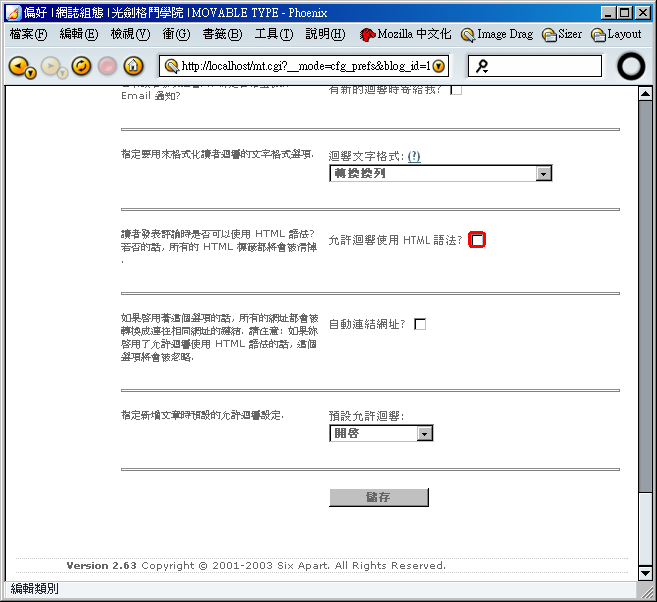Go back using the Back arrow icon

(18, 65)
